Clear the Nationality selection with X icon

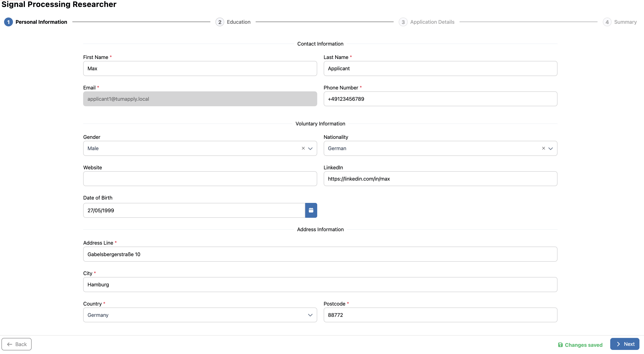[543, 148]
